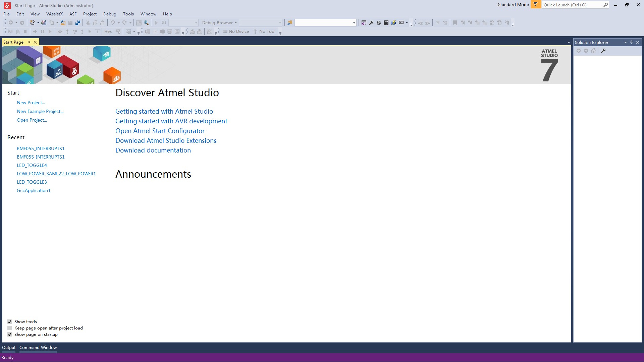Click the wrench properties icon in toolbar
The height and width of the screenshot is (362, 644).
(x=371, y=23)
